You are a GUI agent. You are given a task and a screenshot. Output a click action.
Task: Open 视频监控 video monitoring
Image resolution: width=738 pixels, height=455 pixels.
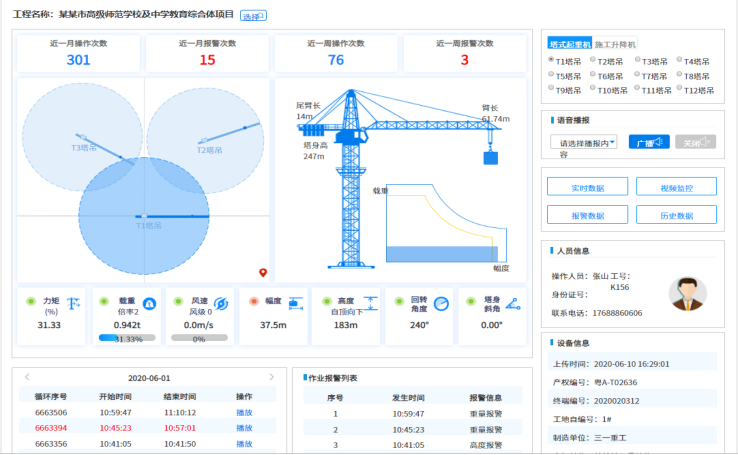coord(676,187)
